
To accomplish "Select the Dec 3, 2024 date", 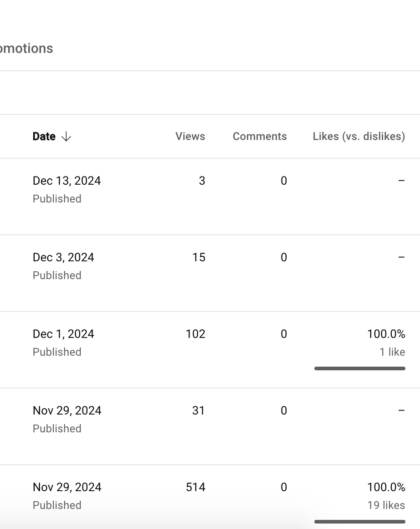I will (x=63, y=257).
